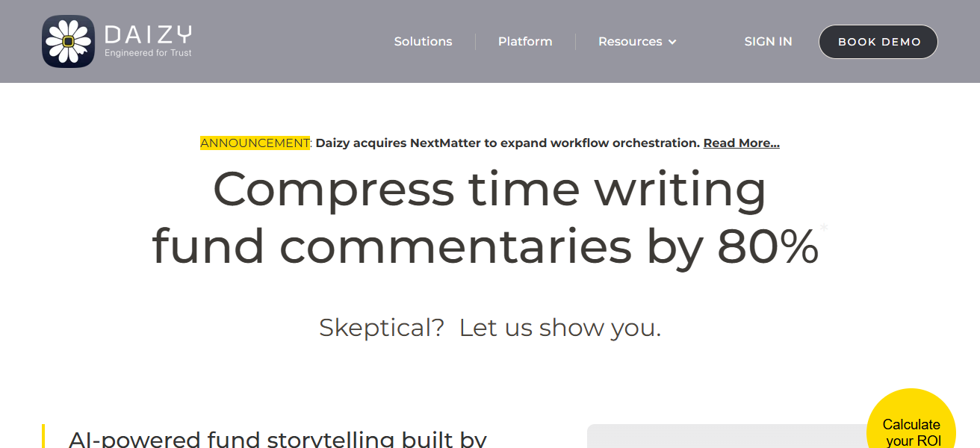Open the Calculate your ROI yellow circle
This screenshot has width=980, height=448.
911,427
